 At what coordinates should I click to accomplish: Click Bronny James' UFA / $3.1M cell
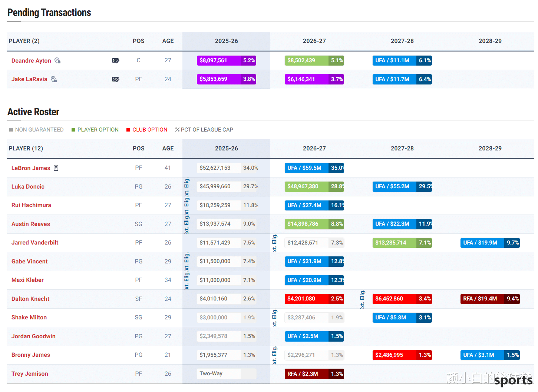(x=490, y=355)
